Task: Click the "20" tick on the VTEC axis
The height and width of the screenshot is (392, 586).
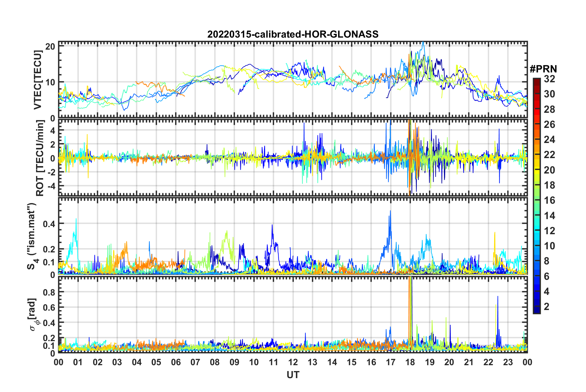Action: (51, 47)
